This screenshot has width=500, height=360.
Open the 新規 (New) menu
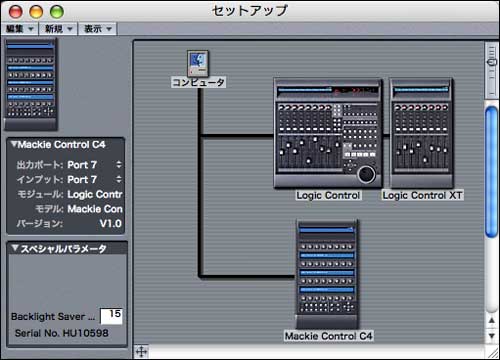click(x=58, y=29)
